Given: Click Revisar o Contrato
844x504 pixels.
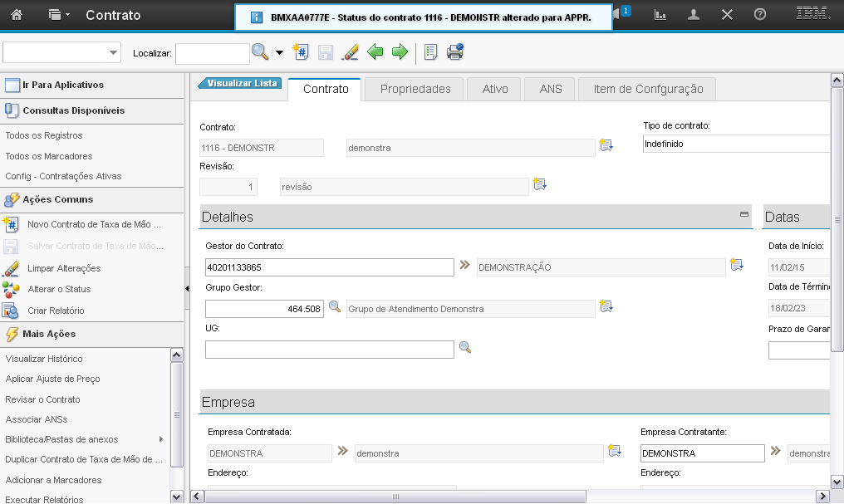Looking at the screenshot, I should (x=42, y=399).
